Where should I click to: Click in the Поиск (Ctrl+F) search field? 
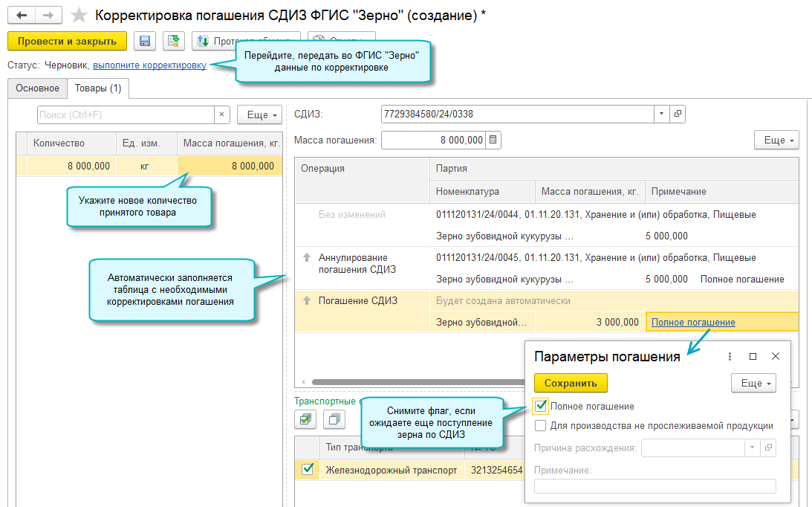pos(125,115)
